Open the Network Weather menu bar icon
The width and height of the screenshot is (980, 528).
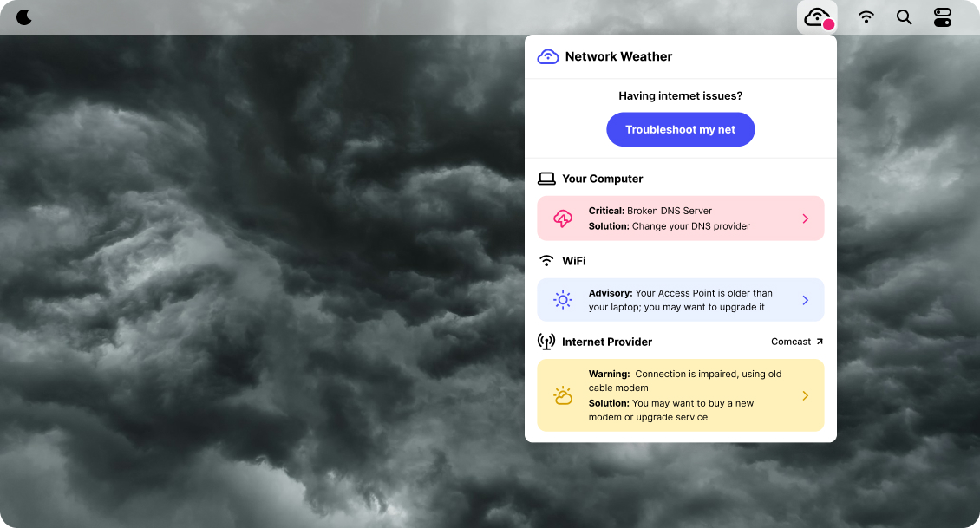[x=816, y=16]
